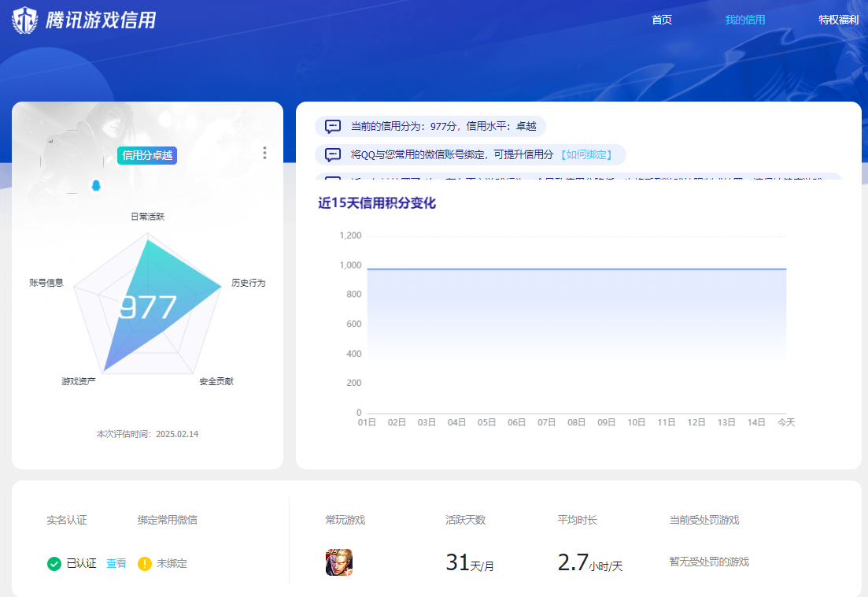This screenshot has height=597, width=868.
Task: Click the 14日 x-axis label
Action: pos(756,423)
